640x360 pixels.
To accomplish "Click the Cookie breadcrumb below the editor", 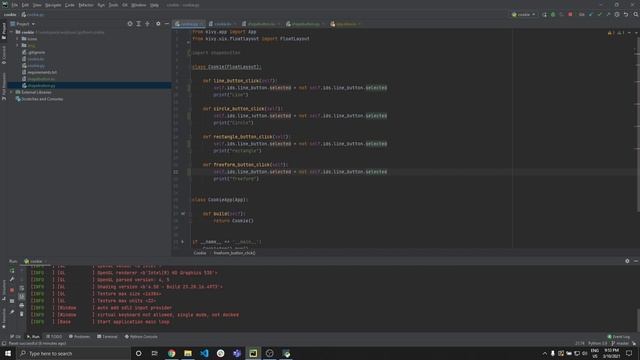I will pyautogui.click(x=200, y=253).
